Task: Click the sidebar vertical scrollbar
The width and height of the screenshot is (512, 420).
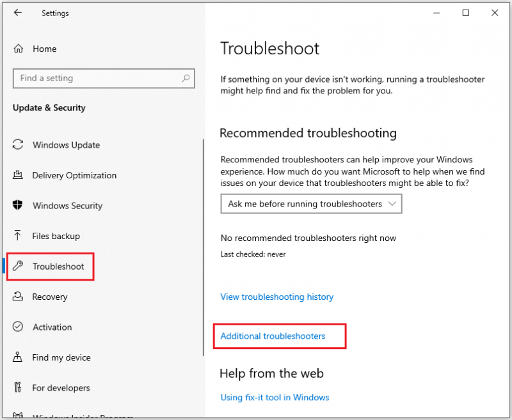Action: [203, 248]
